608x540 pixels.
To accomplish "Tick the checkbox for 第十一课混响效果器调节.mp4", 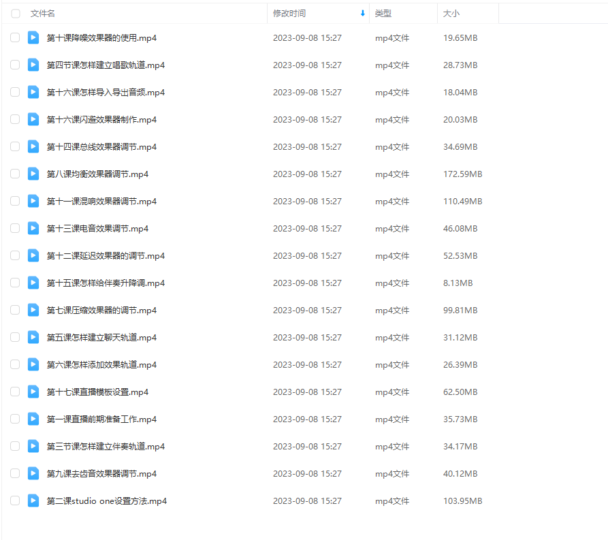I will (15, 201).
